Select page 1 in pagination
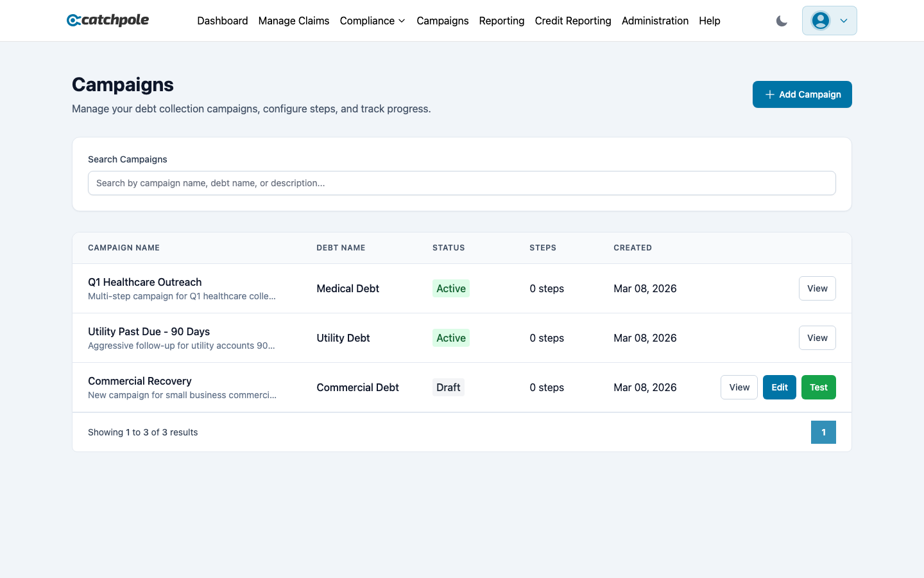This screenshot has height=578, width=924. pos(823,432)
